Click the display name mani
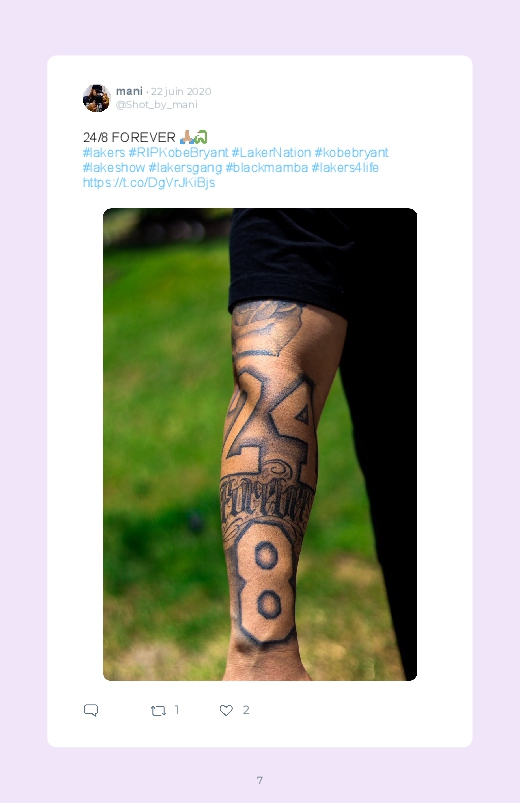520x803 pixels. tap(129, 91)
